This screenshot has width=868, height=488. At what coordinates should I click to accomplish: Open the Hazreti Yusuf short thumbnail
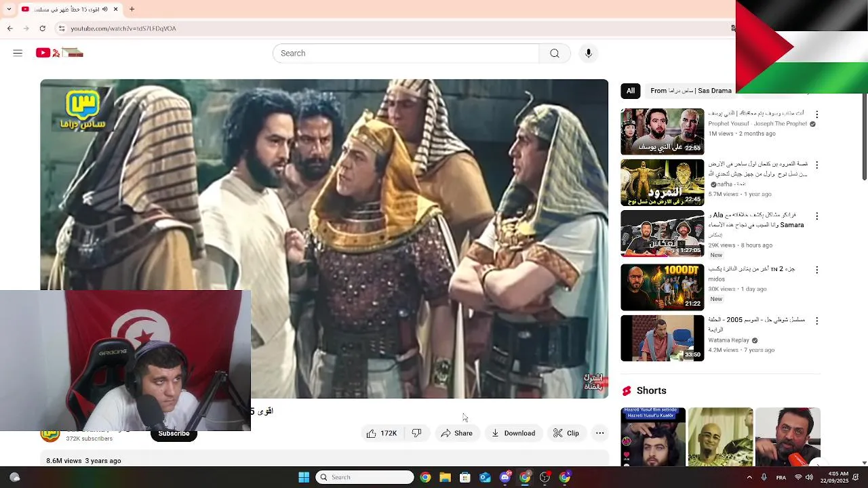tap(653, 437)
